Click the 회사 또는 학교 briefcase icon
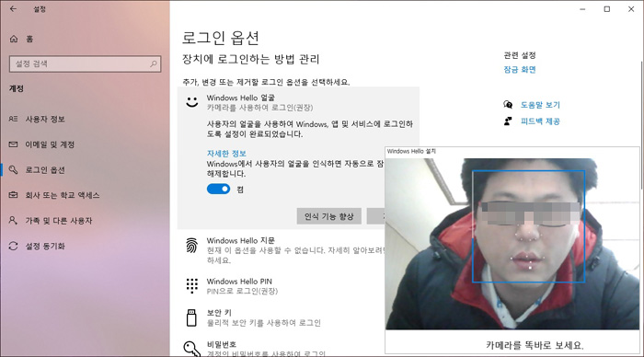Screen dimensions: 644x357 [x=13, y=195]
